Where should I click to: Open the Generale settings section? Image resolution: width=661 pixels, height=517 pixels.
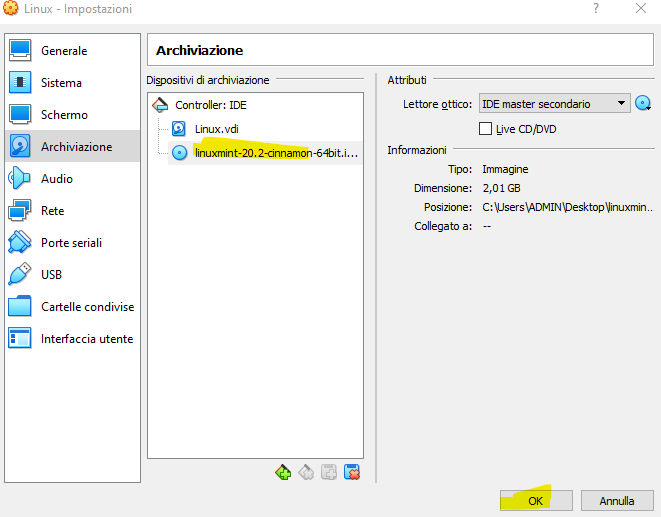click(73, 51)
